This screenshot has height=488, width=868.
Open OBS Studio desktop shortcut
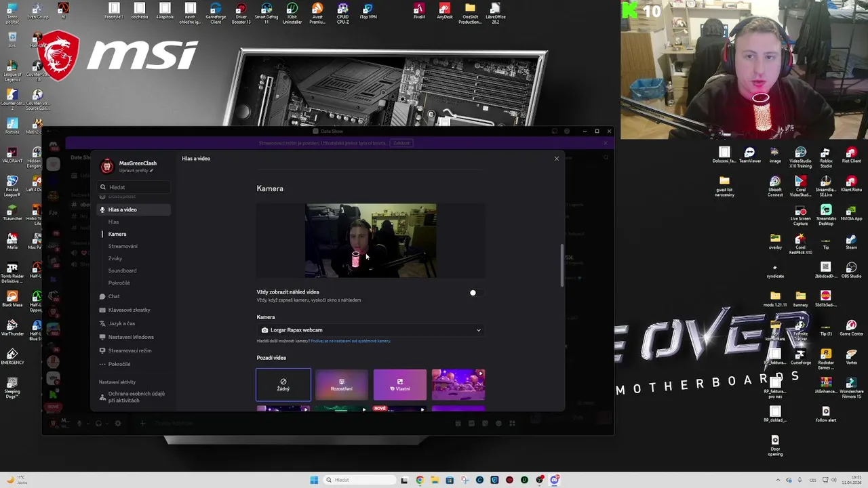click(x=851, y=270)
